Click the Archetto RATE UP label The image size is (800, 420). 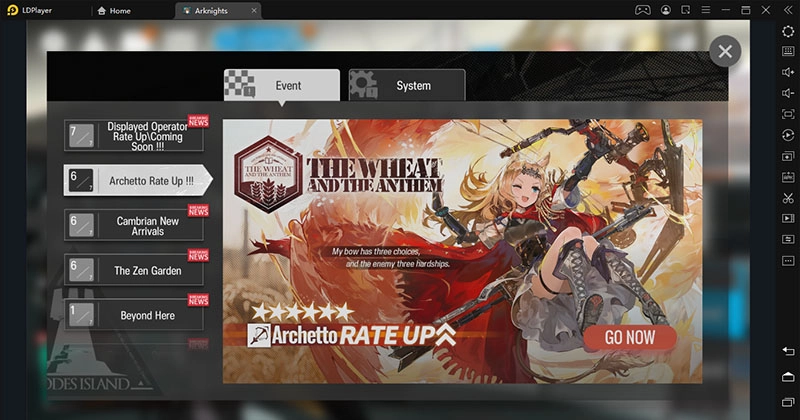(x=352, y=335)
